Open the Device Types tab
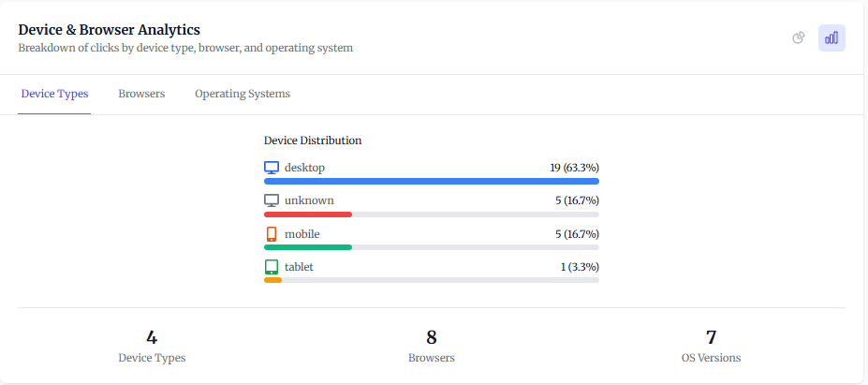 coord(54,94)
